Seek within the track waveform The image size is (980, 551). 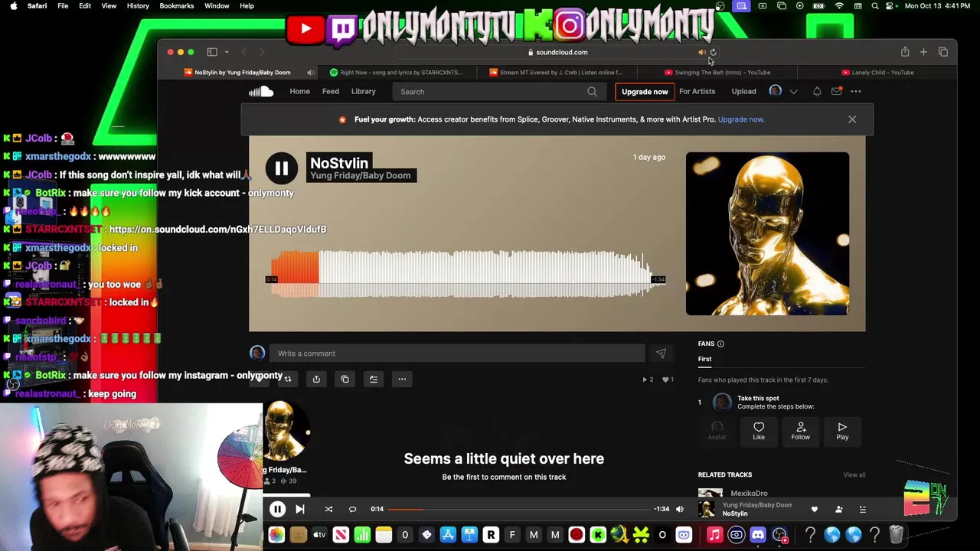[465, 274]
